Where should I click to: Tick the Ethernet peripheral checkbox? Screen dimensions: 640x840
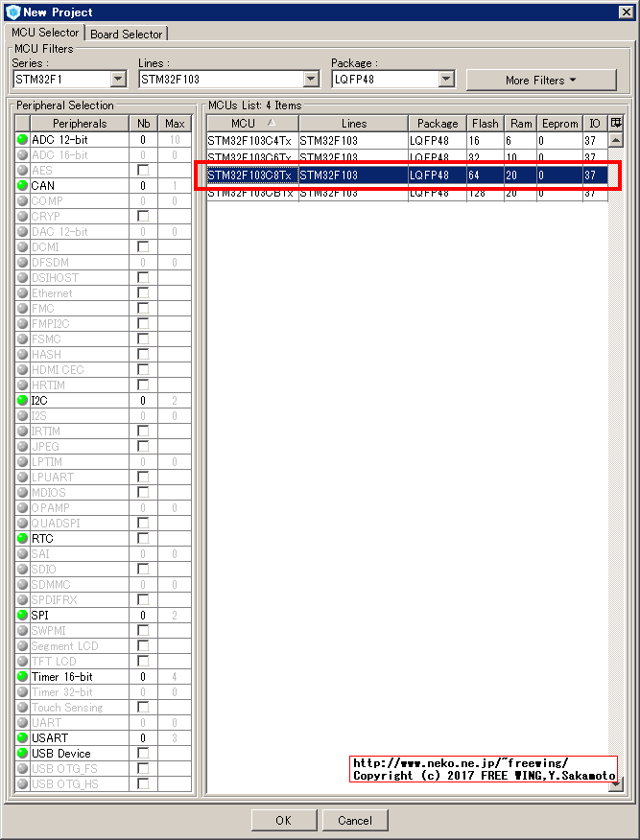pyautogui.click(x=143, y=293)
